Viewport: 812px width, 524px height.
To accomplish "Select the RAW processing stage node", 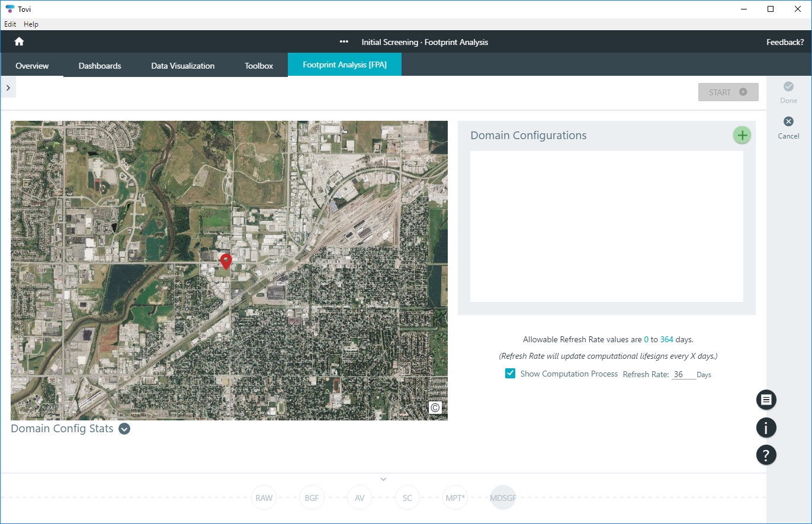I will (x=264, y=497).
